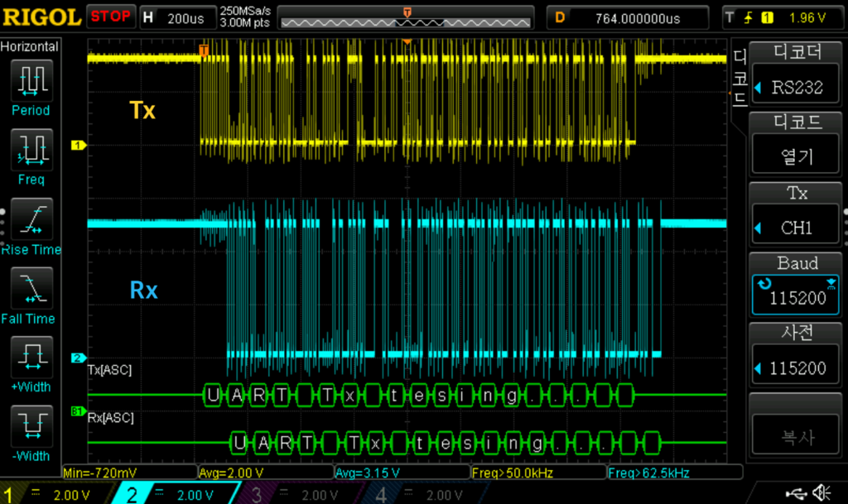848x504 pixels.
Task: Open the RS232 decoder type selector
Action: pyautogui.click(x=796, y=87)
